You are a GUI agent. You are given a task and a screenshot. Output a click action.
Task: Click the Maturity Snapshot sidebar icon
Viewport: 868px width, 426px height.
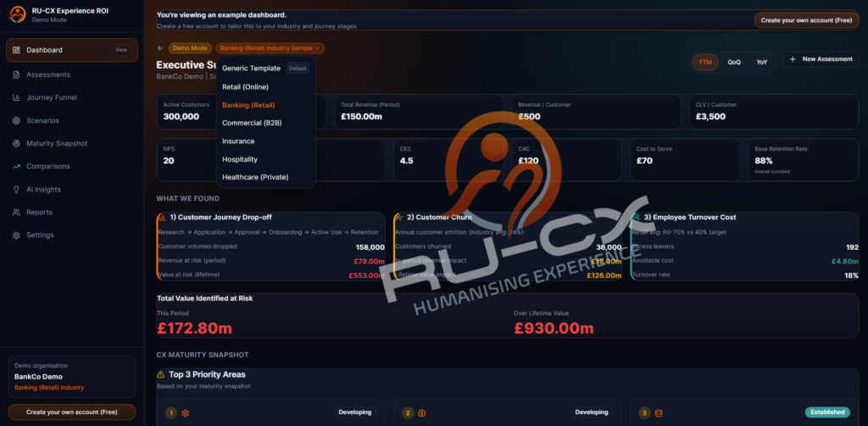point(17,143)
